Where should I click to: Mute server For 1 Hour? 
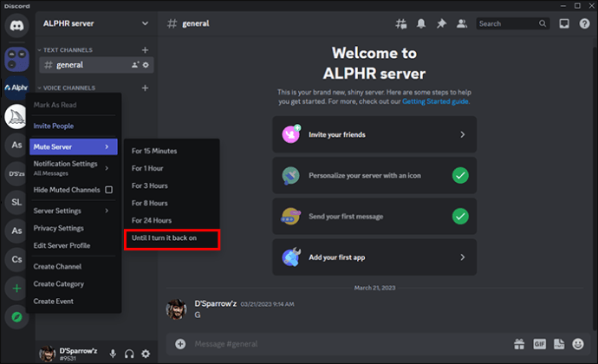[x=172, y=168]
